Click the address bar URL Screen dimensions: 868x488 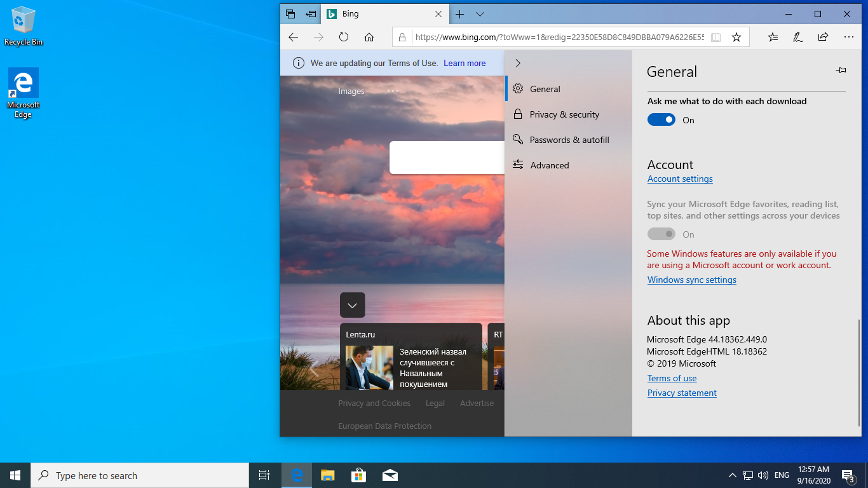[559, 37]
